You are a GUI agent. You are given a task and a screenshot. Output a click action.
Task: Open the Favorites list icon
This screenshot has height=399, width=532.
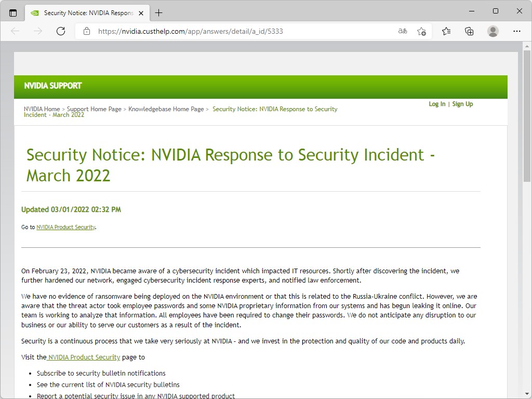(446, 31)
